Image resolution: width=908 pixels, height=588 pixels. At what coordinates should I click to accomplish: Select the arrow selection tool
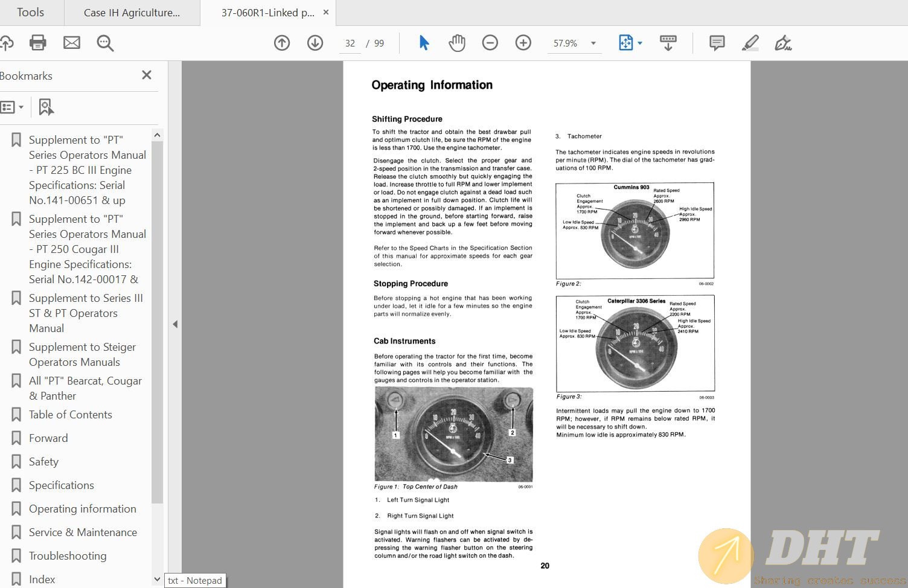coord(424,43)
